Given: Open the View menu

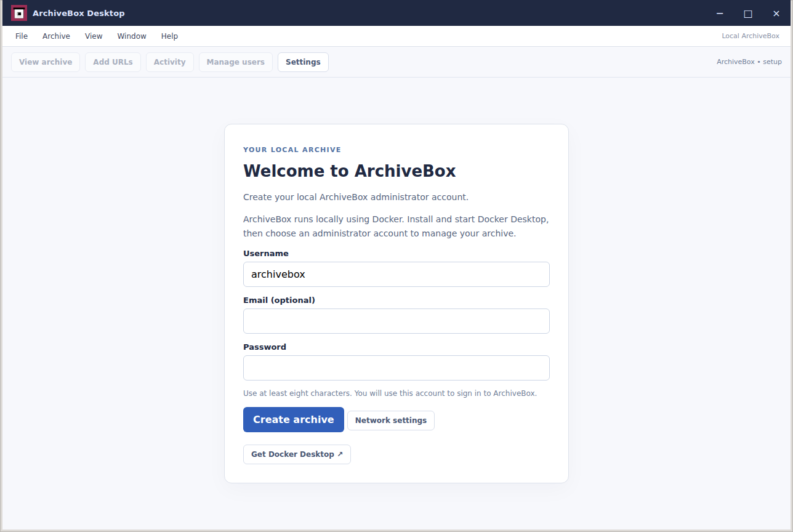Looking at the screenshot, I should tap(94, 36).
